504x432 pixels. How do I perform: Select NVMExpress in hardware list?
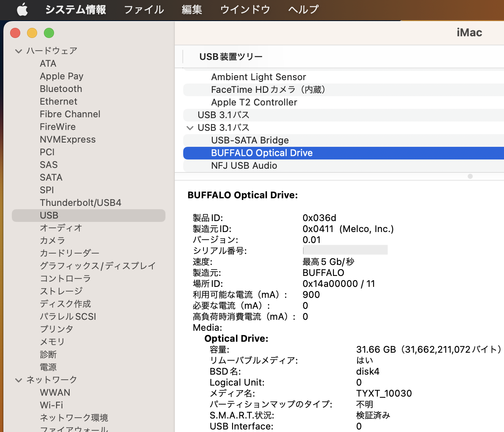click(x=68, y=140)
